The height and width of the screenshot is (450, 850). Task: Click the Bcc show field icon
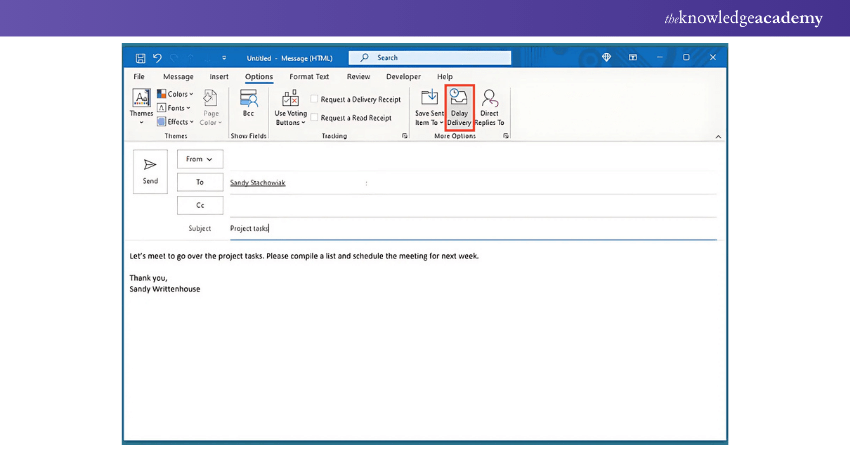pos(248,105)
